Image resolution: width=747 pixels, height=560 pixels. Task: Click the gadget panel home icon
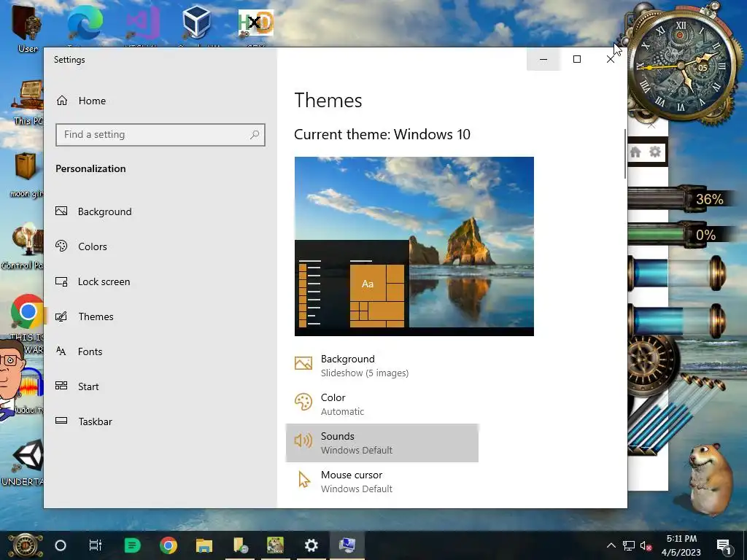point(635,152)
